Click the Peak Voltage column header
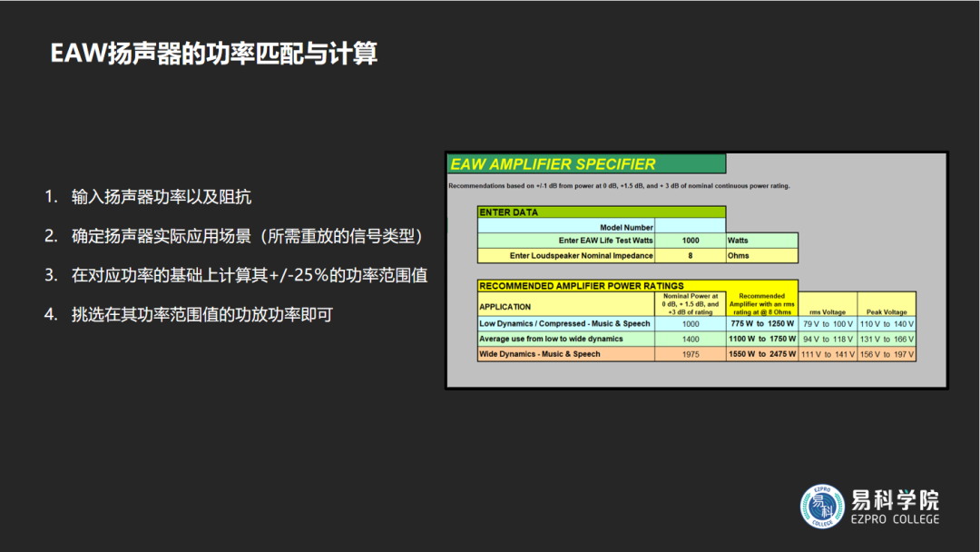Viewport: 980px width, 552px height. coord(887,304)
